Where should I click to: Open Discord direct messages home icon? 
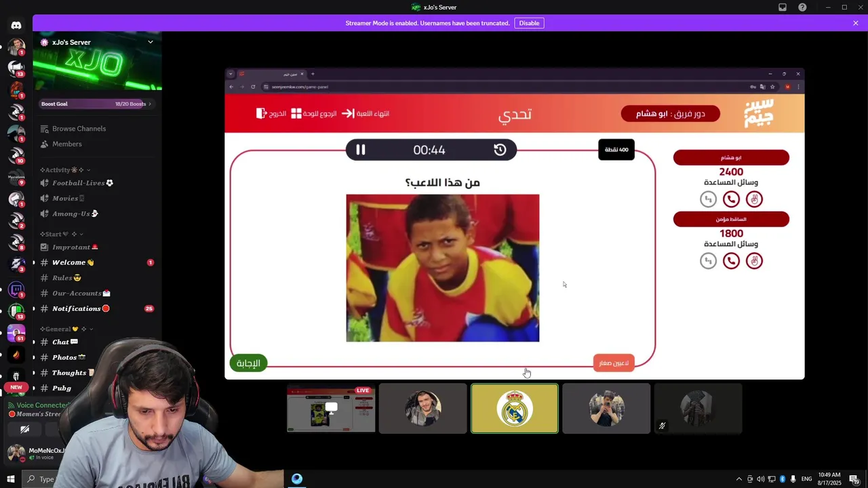(16, 25)
